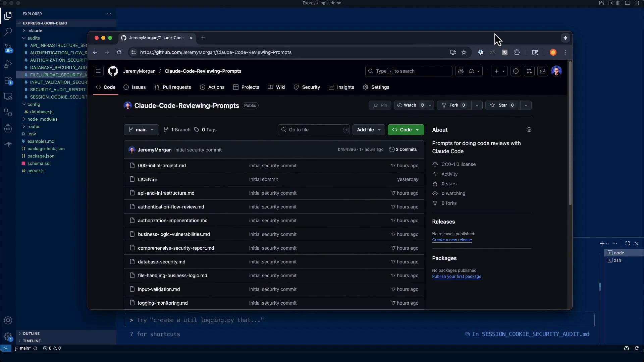This screenshot has width=644, height=362.
Task: Click the main* branch status bar item
Action: [x=23, y=348]
